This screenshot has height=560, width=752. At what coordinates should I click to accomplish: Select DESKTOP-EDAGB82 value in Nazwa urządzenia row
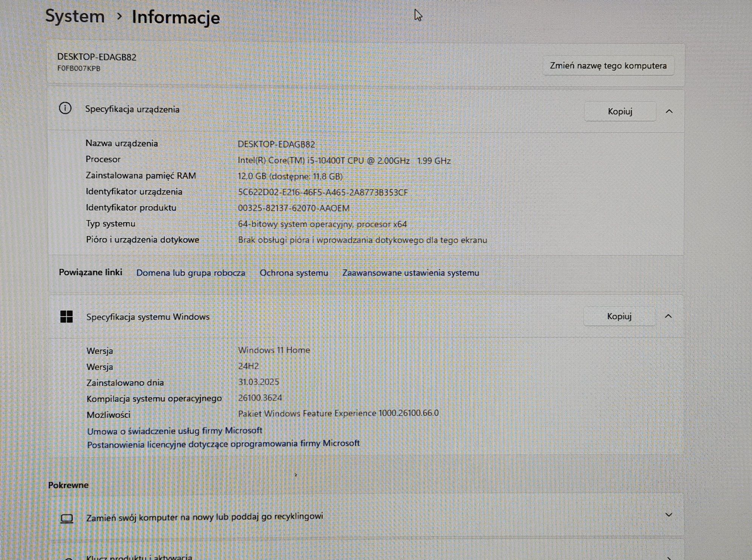point(276,144)
